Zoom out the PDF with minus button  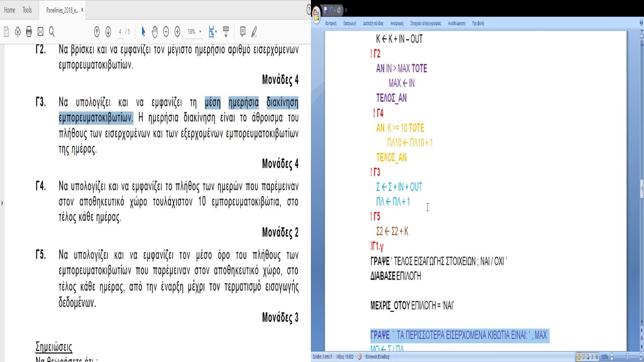pyautogui.click(x=166, y=32)
